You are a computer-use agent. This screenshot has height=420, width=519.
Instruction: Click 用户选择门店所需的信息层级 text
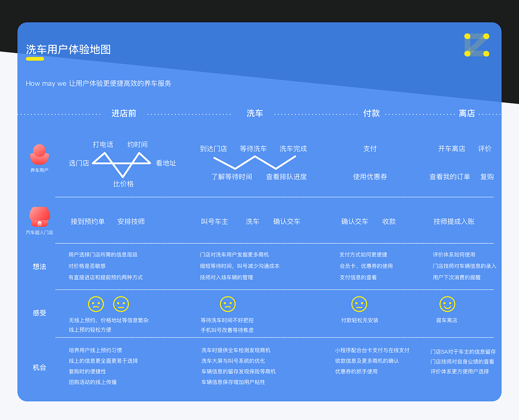click(103, 255)
